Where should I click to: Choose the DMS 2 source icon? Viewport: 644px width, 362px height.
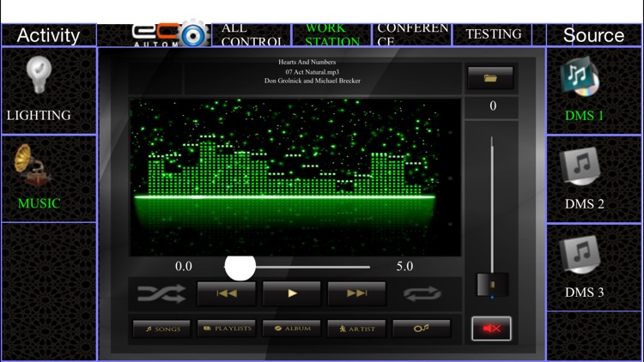[580, 166]
